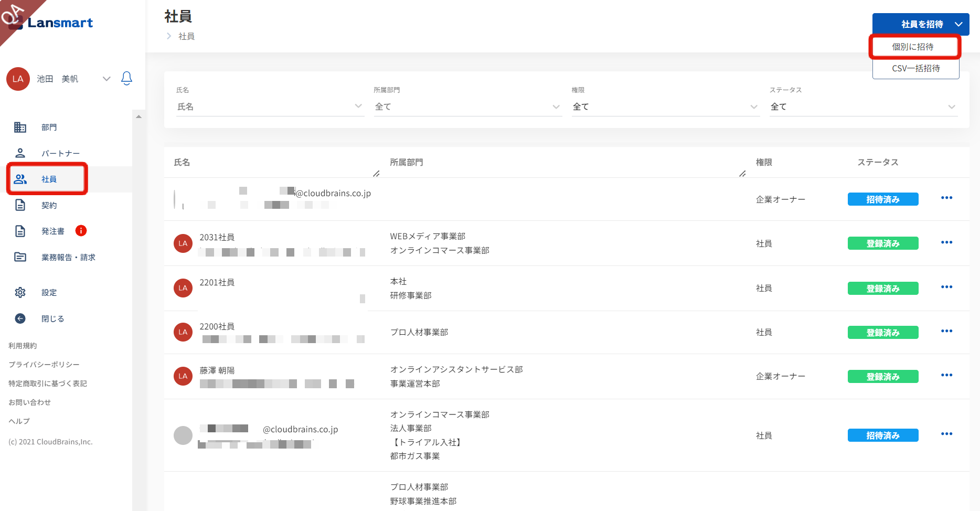Click the LA avatar of 2200社員
The image size is (980, 511).
point(183,332)
